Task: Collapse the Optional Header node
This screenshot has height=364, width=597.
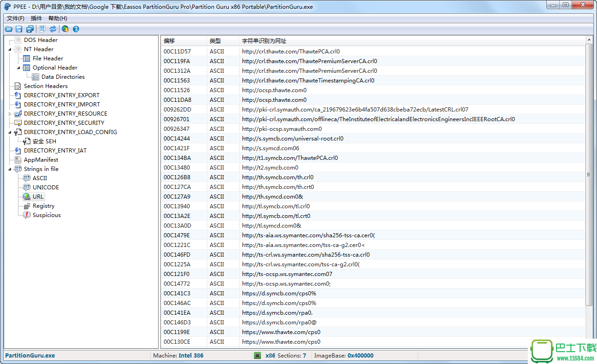Action: tap(19, 68)
